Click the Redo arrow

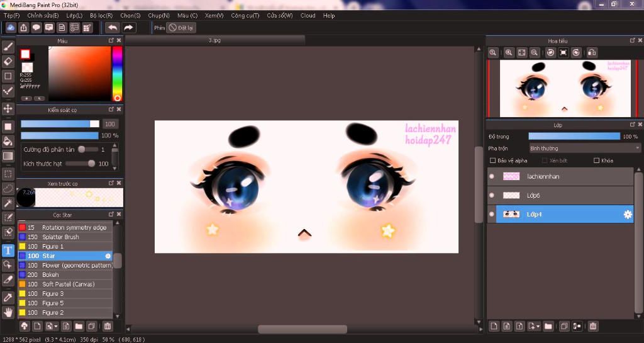pos(128,28)
